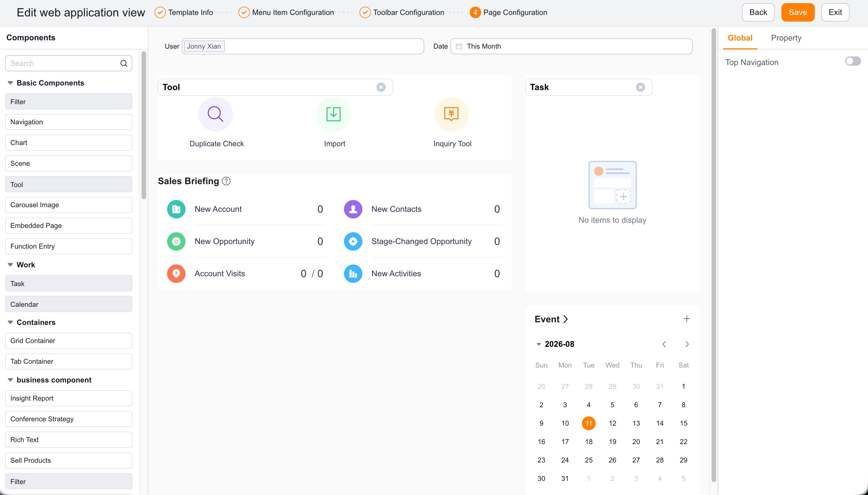This screenshot has height=495, width=868.
Task: Open the Date This Month dropdown
Action: pyautogui.click(x=571, y=46)
